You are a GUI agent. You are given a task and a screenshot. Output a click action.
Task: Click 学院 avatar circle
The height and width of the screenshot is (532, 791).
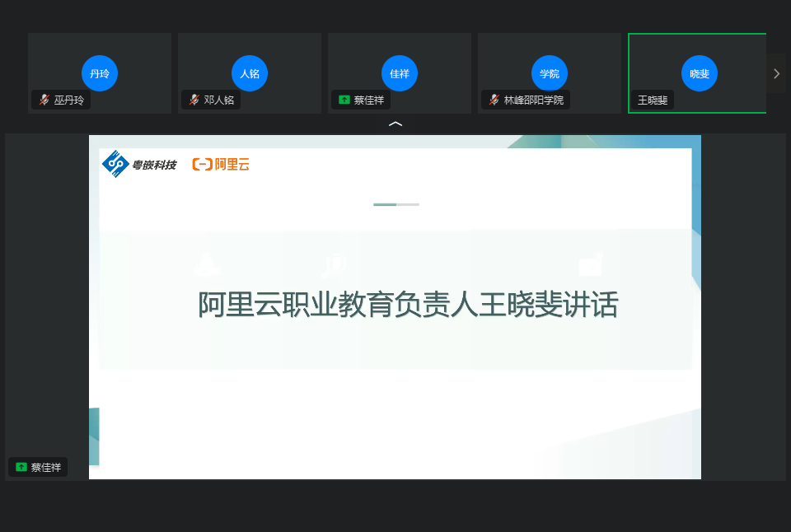[x=549, y=73]
